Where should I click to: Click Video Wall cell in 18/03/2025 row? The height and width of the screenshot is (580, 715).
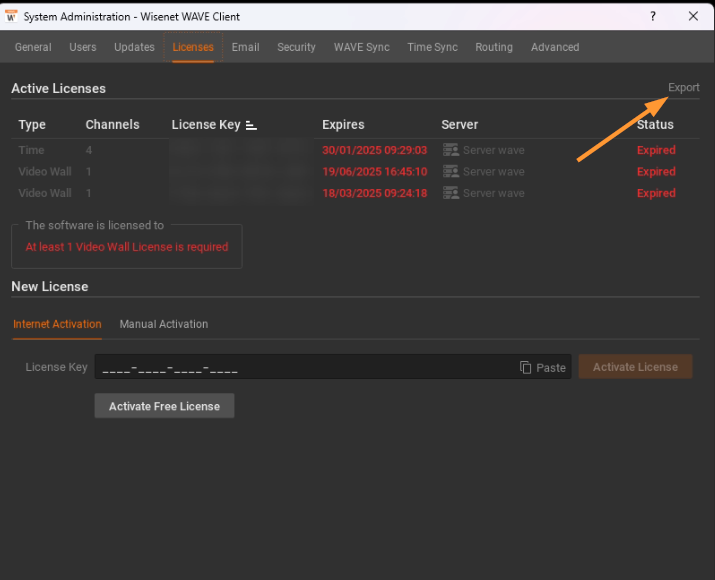[45, 193]
